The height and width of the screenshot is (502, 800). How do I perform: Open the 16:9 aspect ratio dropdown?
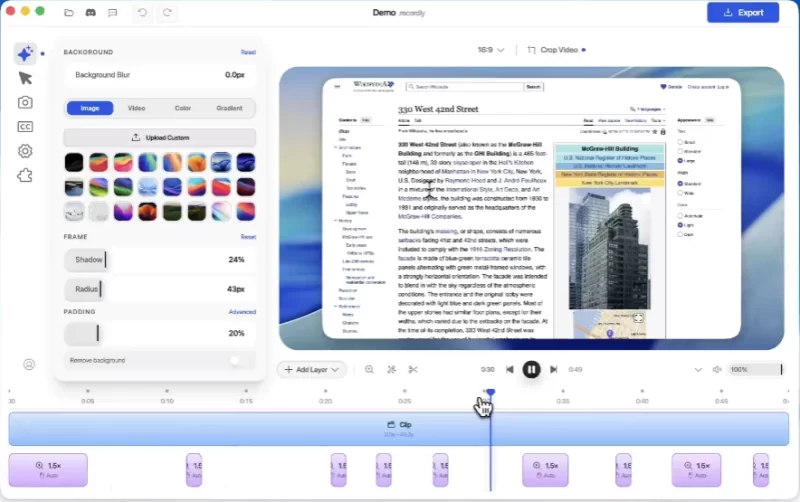point(491,50)
